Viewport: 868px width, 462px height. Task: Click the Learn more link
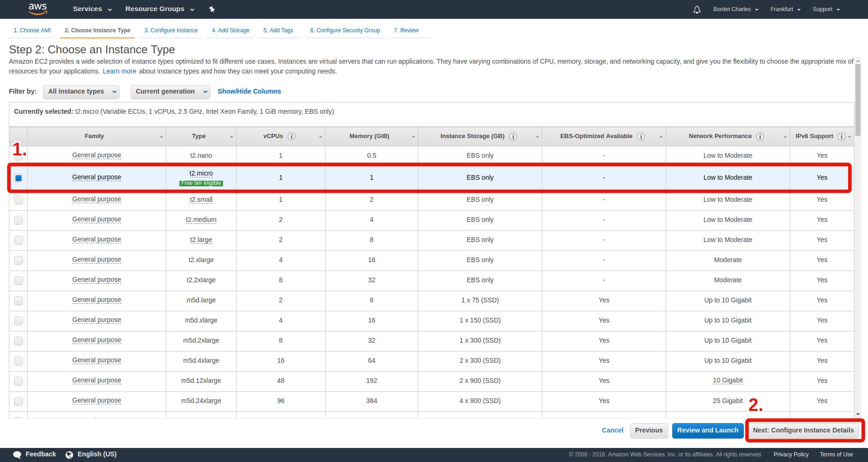[x=119, y=71]
